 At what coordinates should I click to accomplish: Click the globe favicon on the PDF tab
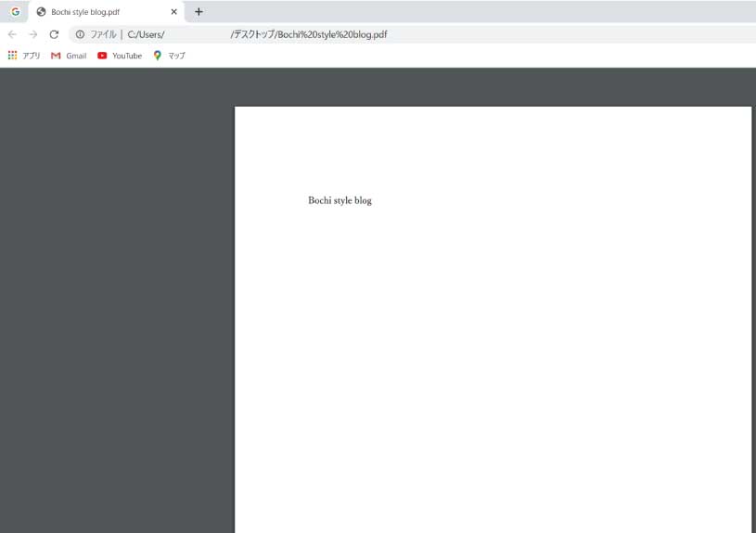coord(41,12)
